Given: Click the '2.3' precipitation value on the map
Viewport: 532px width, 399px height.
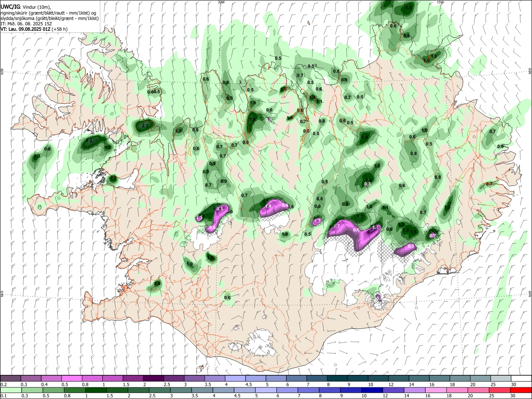Looking at the screenshot, I should pos(145,125).
